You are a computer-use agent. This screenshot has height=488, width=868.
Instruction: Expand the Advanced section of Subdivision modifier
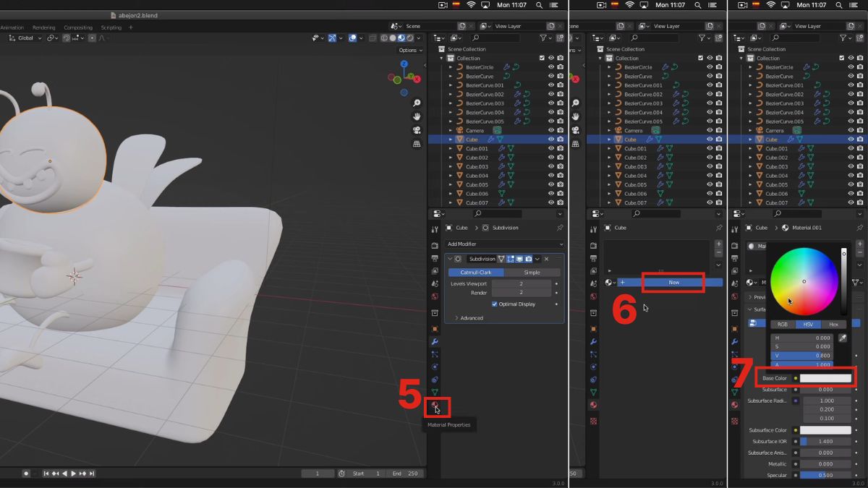coord(468,318)
